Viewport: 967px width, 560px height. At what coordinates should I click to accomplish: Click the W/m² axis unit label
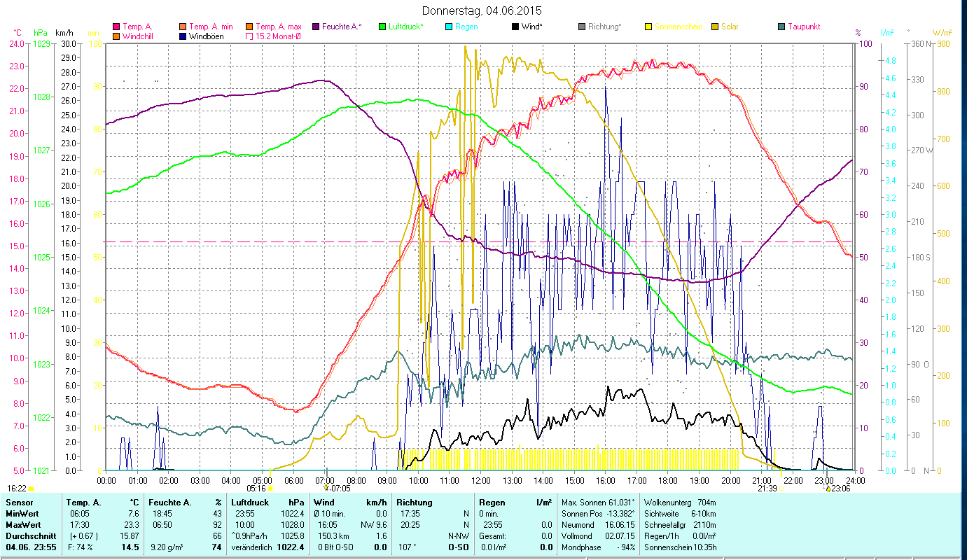941,32
